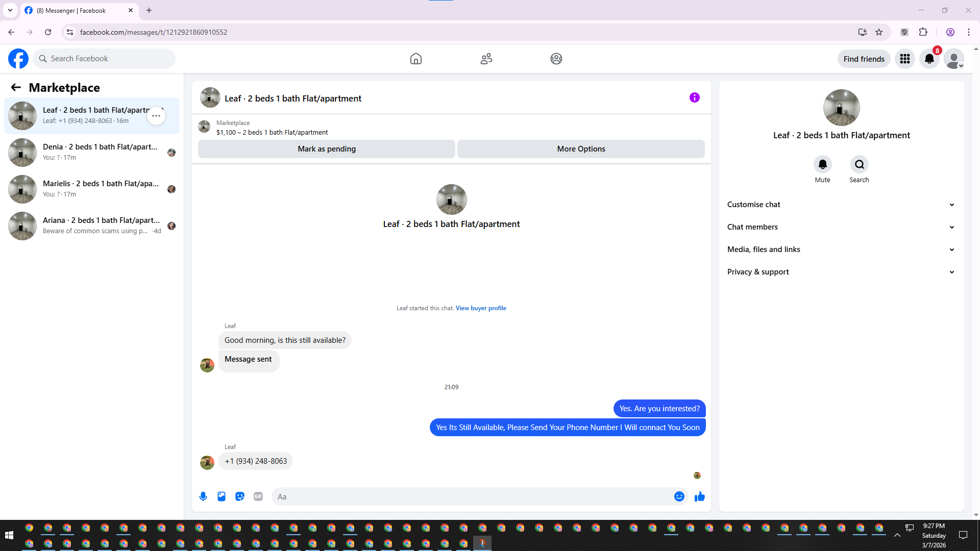This screenshot has height=551, width=980.
Task: Open the Facebook menu grid icon
Action: [x=905, y=59]
